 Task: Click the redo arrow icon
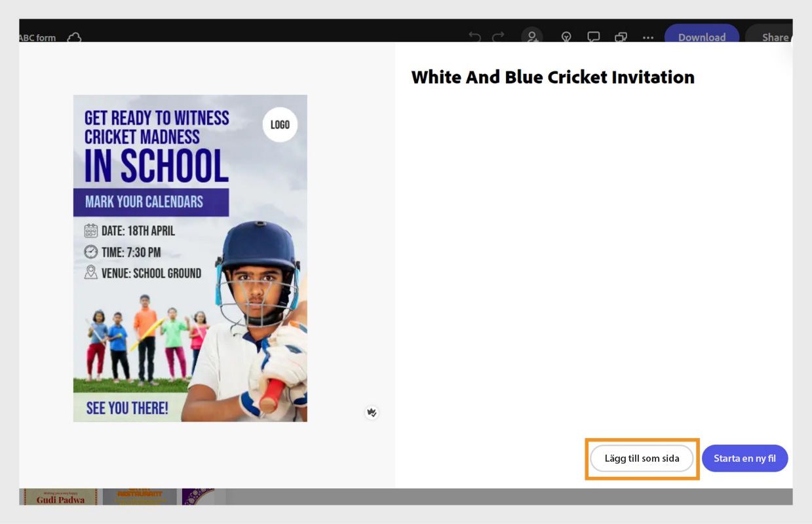tap(498, 37)
